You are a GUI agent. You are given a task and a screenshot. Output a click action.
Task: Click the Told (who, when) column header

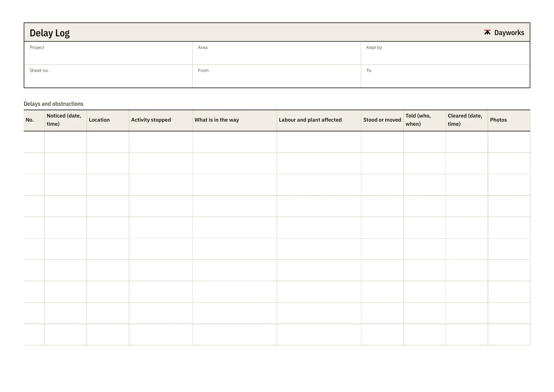425,120
